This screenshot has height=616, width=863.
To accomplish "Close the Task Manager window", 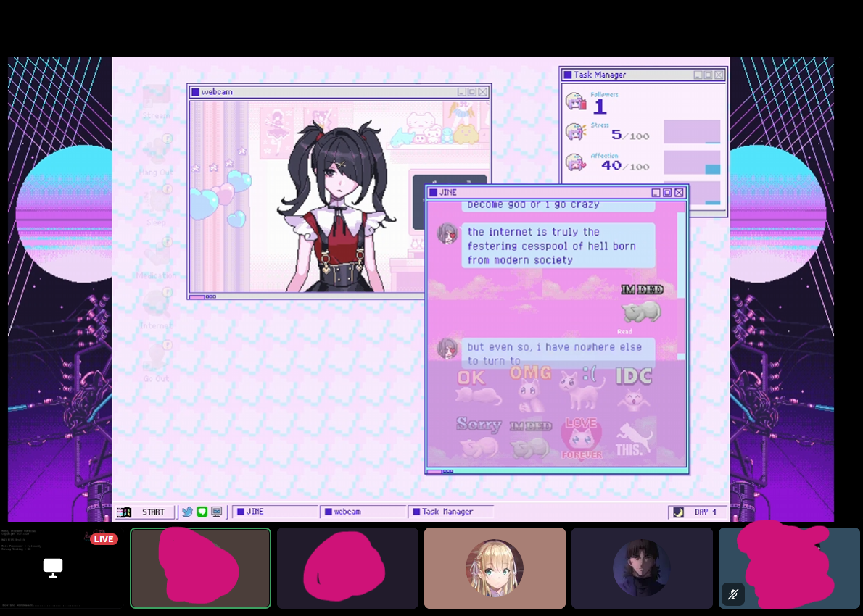I will point(719,75).
